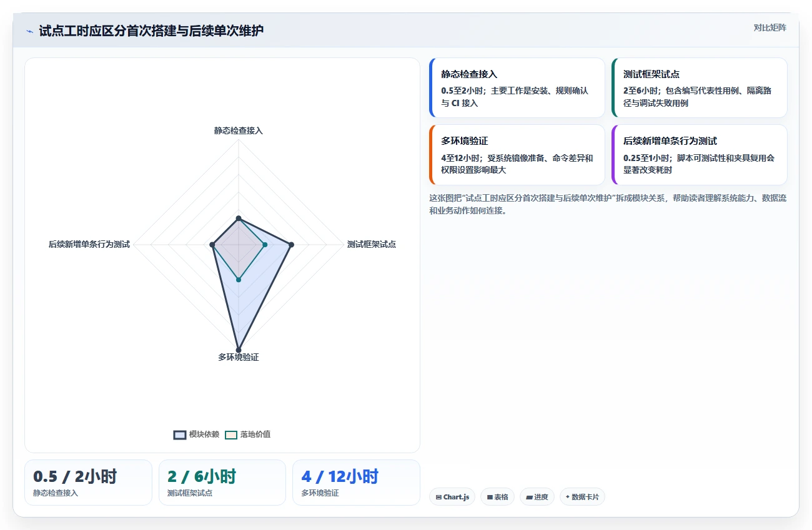Open the 后续新增单条行为测试 info card
The width and height of the screenshot is (812, 530).
click(700, 155)
